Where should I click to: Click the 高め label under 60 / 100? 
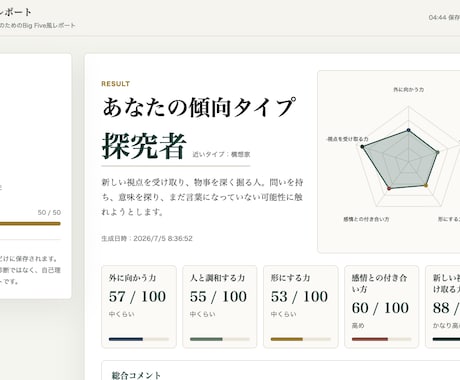[358, 326]
